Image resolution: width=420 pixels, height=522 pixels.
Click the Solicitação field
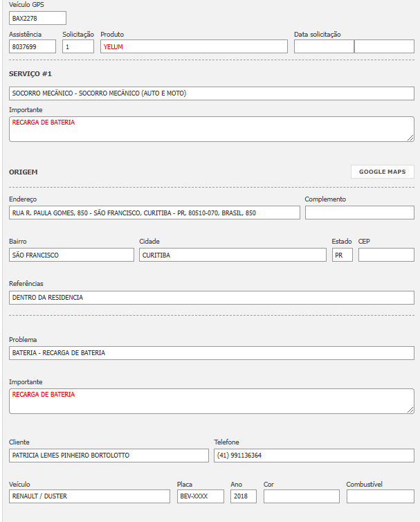coord(77,46)
